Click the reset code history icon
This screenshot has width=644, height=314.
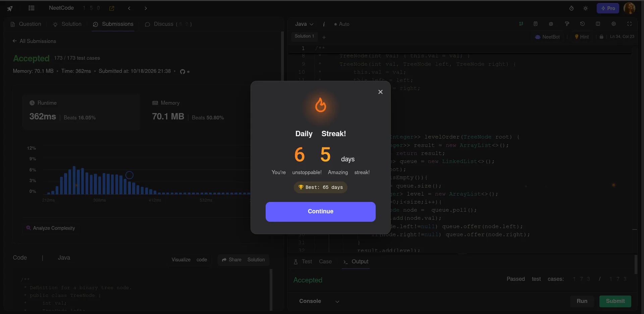(x=582, y=24)
